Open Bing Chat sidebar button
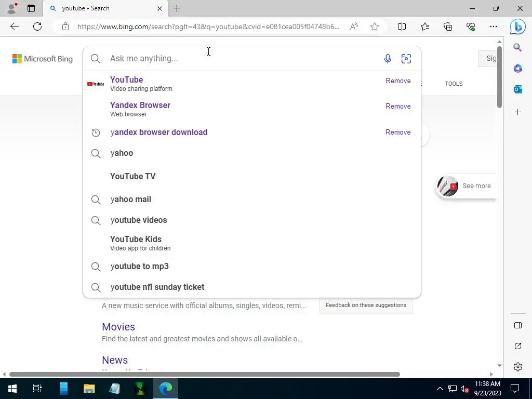 (x=518, y=27)
